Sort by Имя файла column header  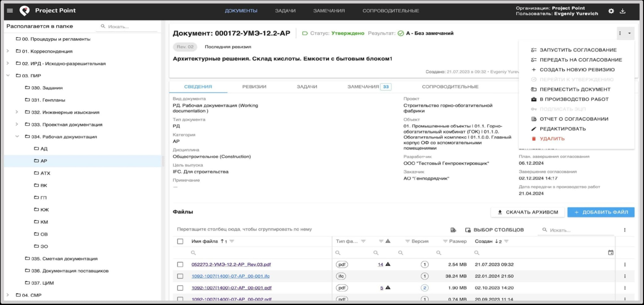click(205, 241)
